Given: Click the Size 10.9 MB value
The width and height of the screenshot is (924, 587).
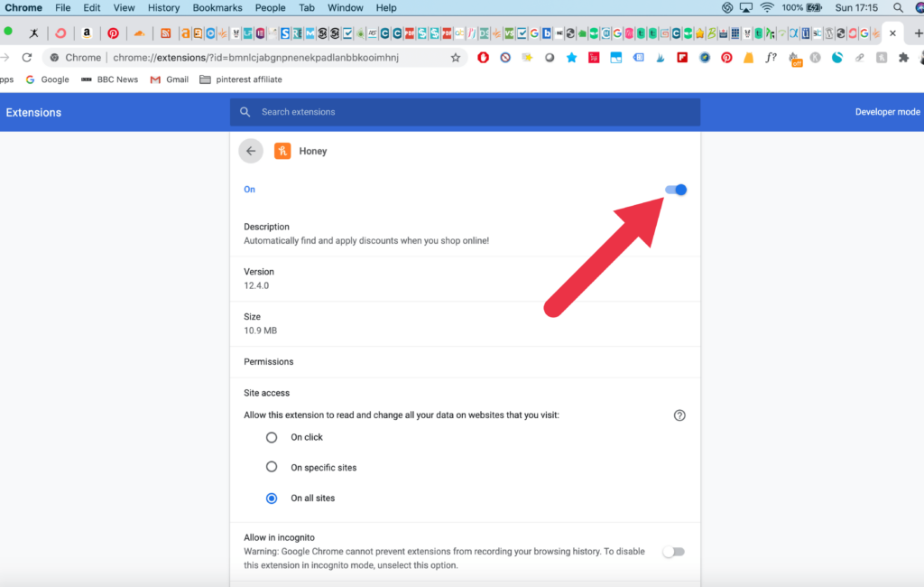Looking at the screenshot, I should coord(261,331).
